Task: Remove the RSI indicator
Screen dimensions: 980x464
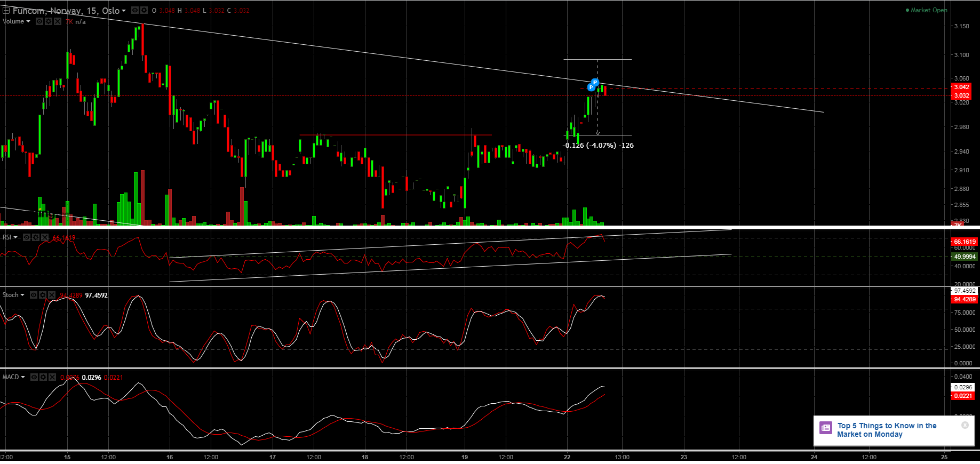Action: click(45, 237)
